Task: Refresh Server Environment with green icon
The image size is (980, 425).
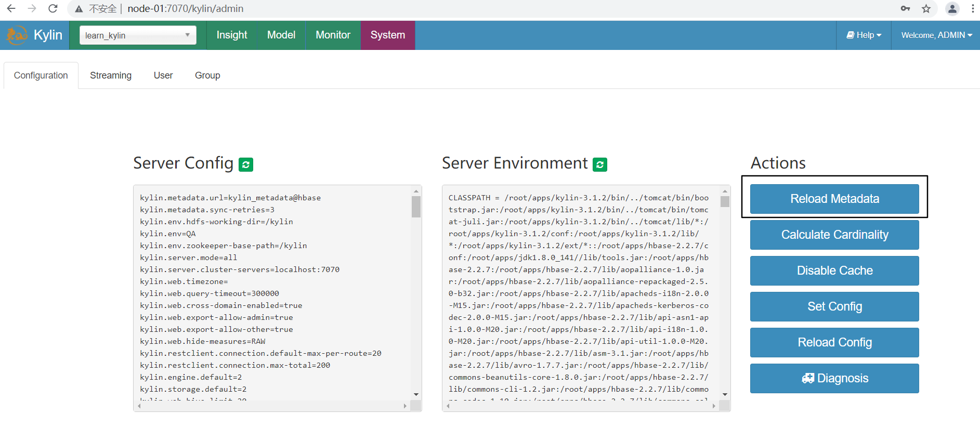Action: coord(600,164)
